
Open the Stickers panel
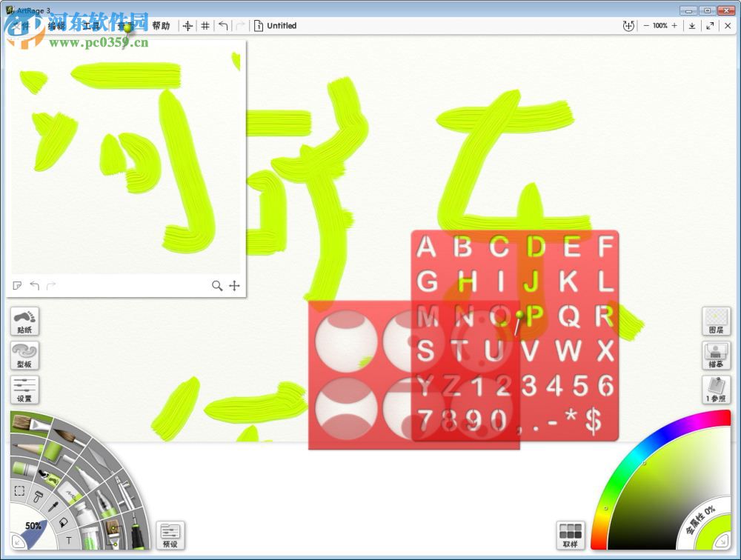click(24, 321)
